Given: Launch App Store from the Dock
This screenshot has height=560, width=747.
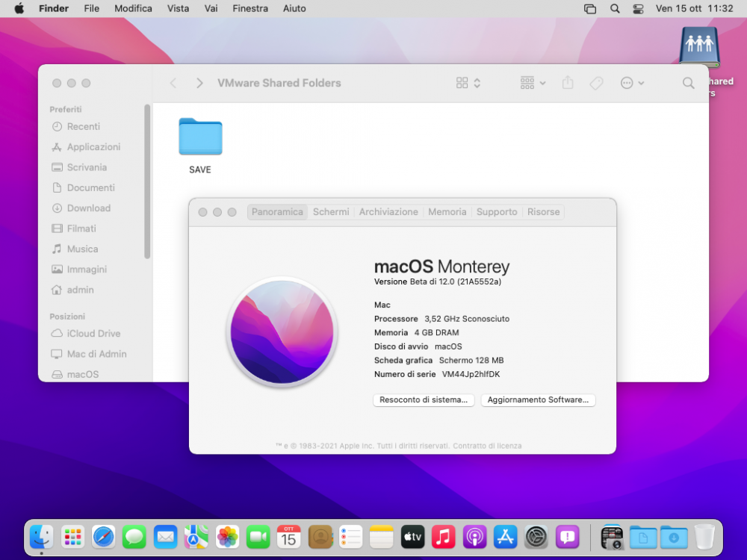Looking at the screenshot, I should (506, 537).
